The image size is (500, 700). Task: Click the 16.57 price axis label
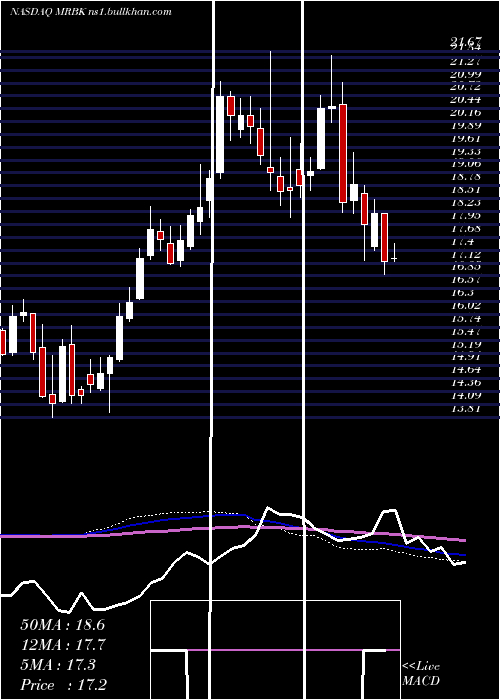point(466,279)
